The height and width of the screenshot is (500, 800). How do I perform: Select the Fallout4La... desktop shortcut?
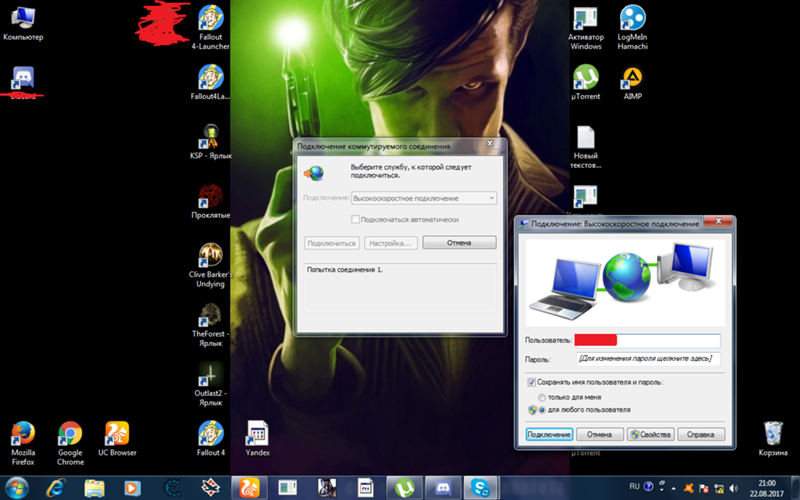coord(210,82)
